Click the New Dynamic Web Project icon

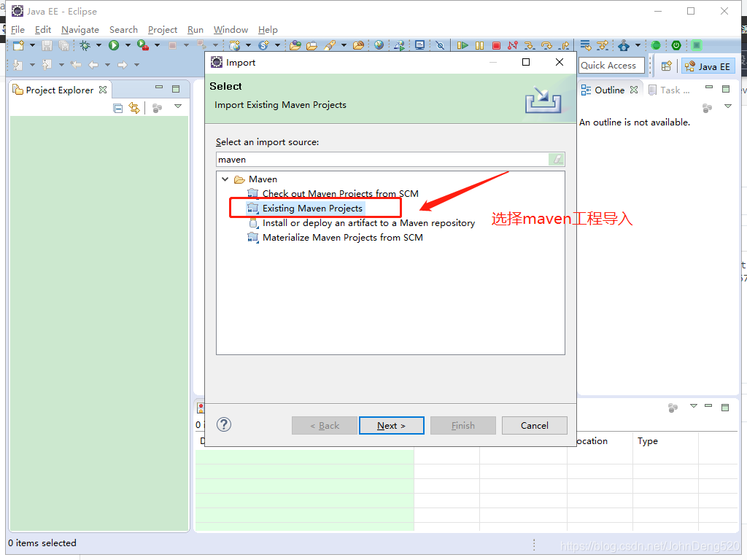coord(234,45)
